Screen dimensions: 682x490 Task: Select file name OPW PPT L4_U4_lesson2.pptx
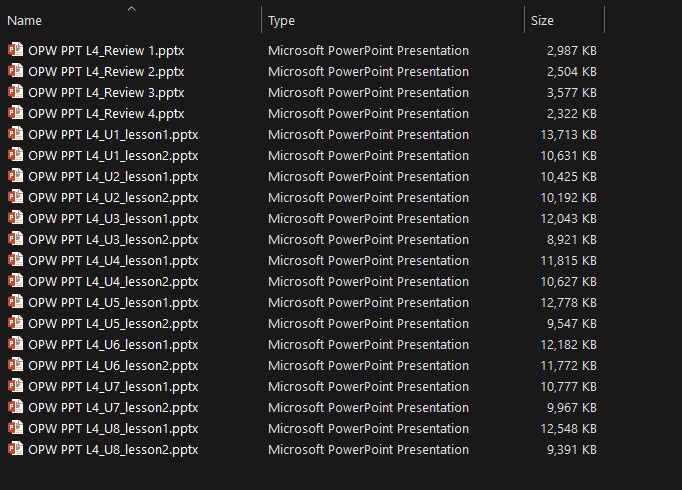point(113,282)
